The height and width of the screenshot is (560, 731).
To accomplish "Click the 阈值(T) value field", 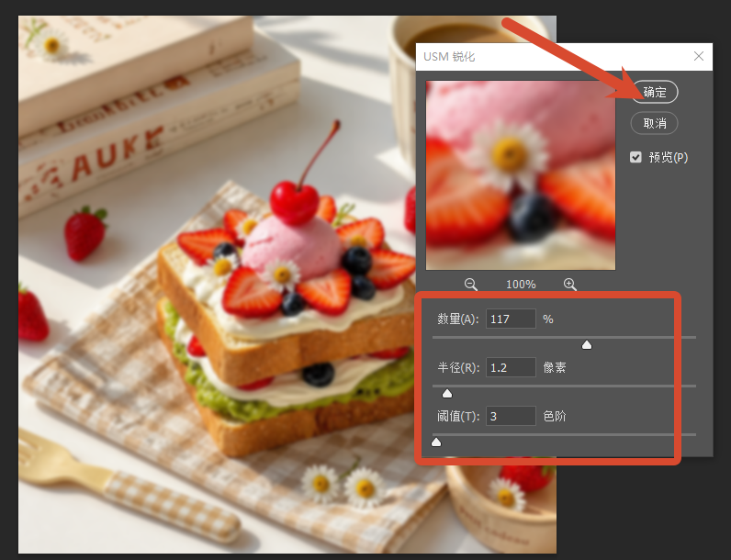I will 511,416.
